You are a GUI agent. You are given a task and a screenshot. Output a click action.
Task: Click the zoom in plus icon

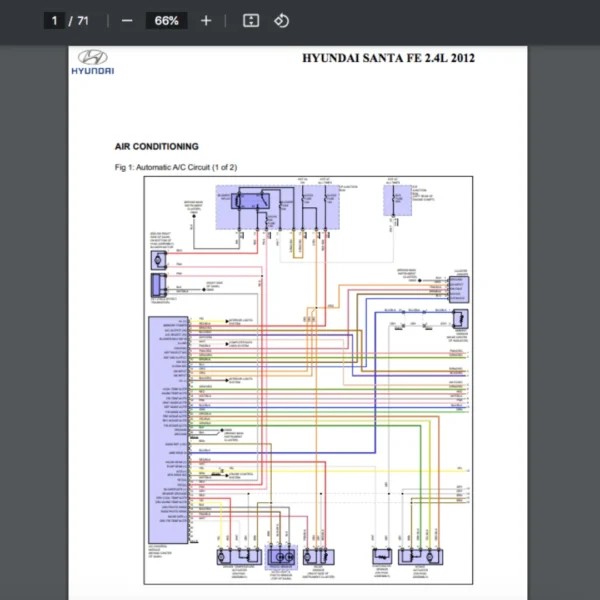coord(206,20)
